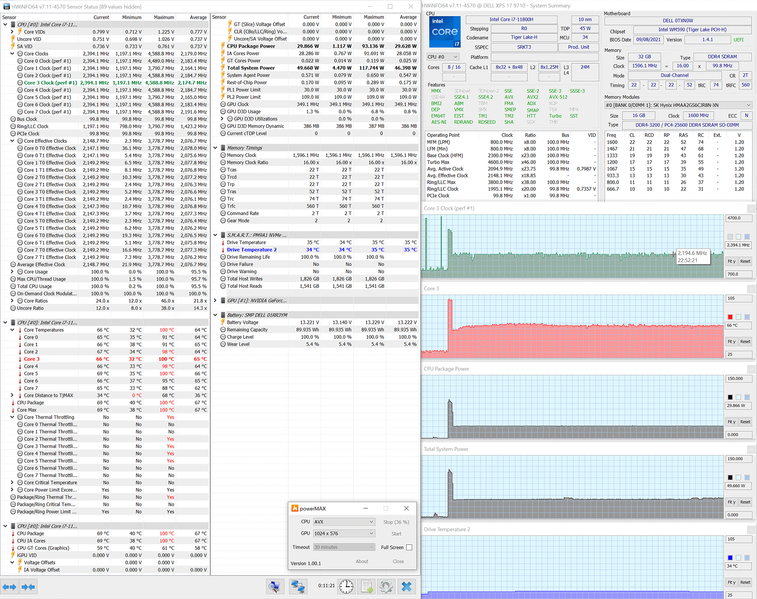
Task: Click the expand columns arrows icon in sensor toolbar
Action: point(10,586)
